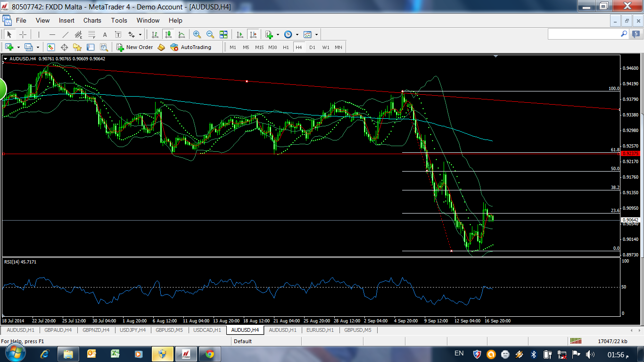Switch to the USDJPY,H4 chart tab
The image size is (644, 362).
(x=132, y=330)
